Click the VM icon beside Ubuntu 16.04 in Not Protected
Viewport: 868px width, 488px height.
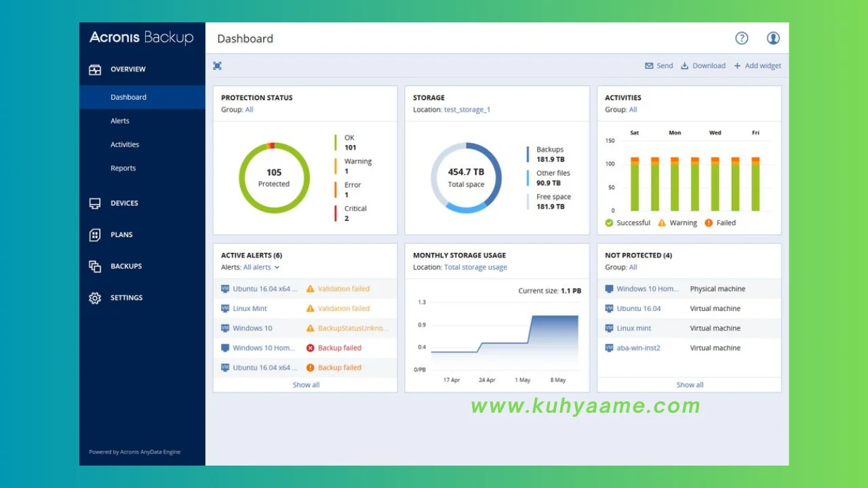[609, 308]
